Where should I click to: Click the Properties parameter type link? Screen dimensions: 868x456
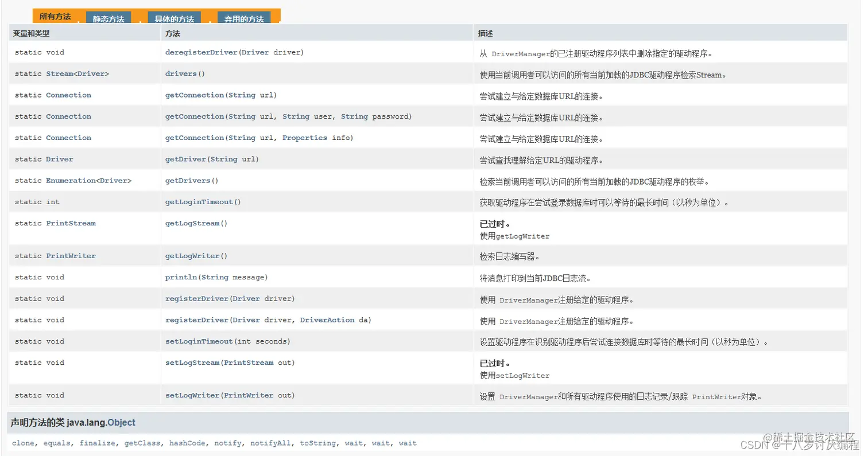[x=305, y=138]
